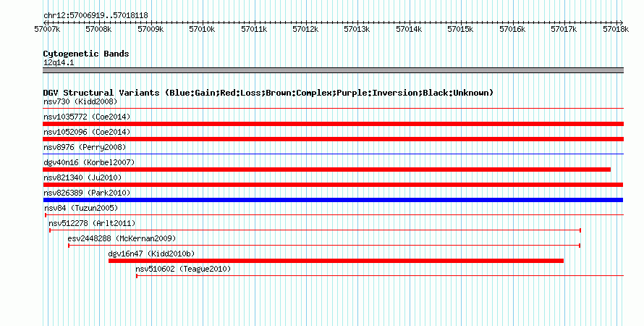Click the 57018k ruler tick label
The height and width of the screenshot is (326, 644).
click(616, 30)
